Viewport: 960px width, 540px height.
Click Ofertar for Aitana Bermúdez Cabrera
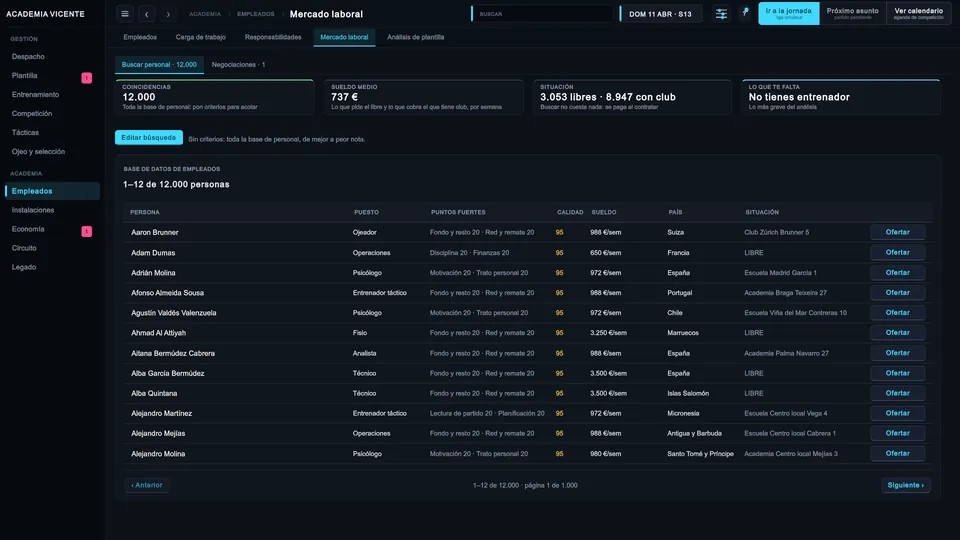[x=898, y=353]
